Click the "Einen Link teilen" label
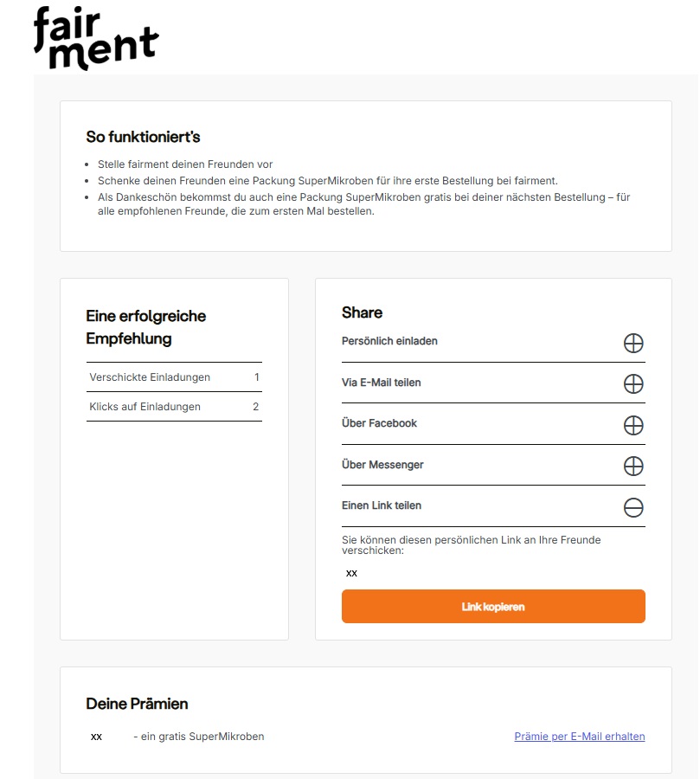 pyautogui.click(x=382, y=505)
